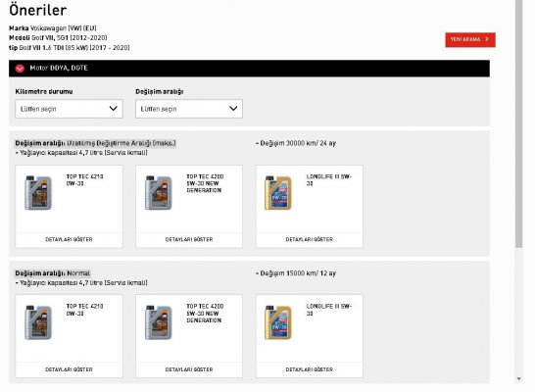The image size is (535, 392).
Task: Click Longlife III bottle image in extended interval
Action: (278, 193)
